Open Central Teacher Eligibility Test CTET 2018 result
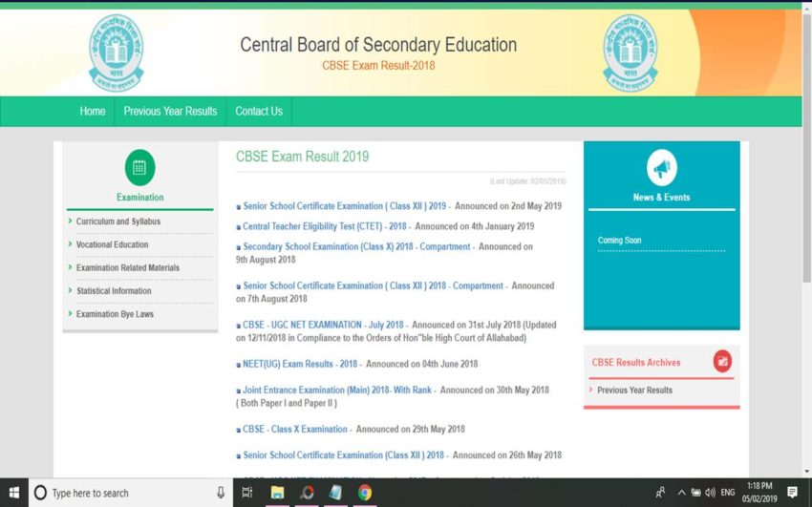812x507 pixels. 325,226
